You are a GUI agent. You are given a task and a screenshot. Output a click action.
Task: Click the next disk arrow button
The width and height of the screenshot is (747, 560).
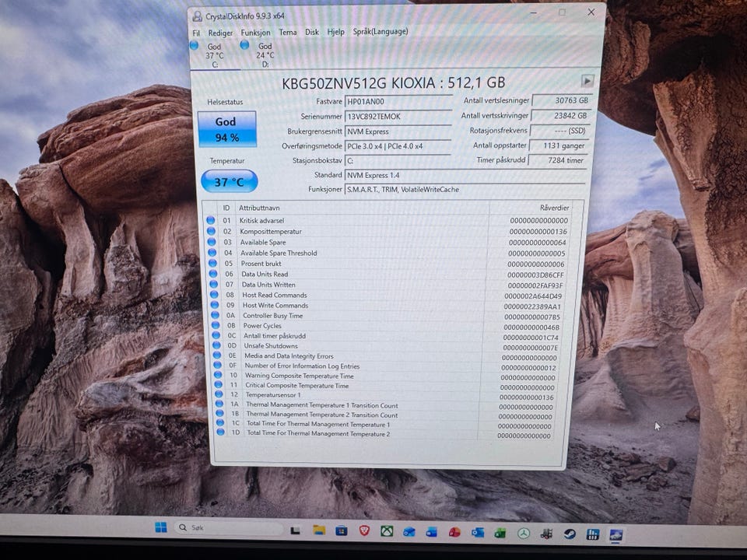coord(587,81)
